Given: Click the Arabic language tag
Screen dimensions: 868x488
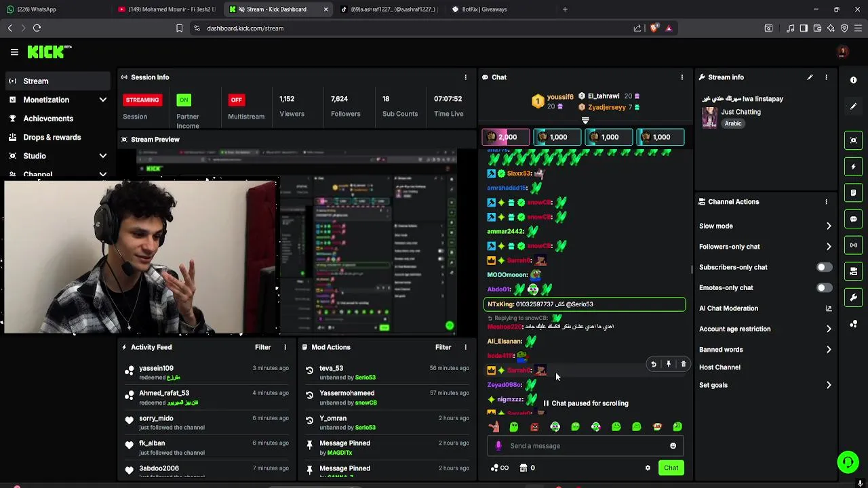Looking at the screenshot, I should (x=733, y=124).
